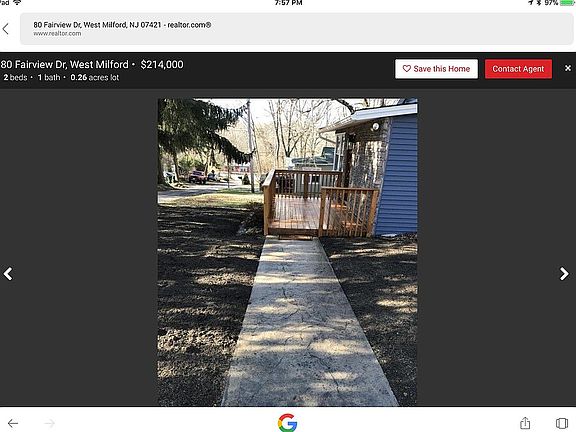Tap the back chevron beside the address bar

[6, 29]
